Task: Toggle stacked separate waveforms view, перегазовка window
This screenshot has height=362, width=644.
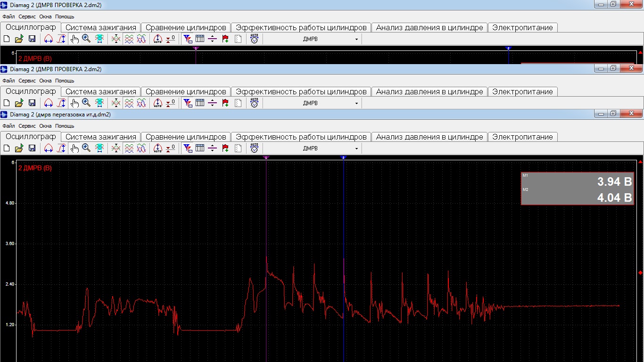Action: point(129,148)
